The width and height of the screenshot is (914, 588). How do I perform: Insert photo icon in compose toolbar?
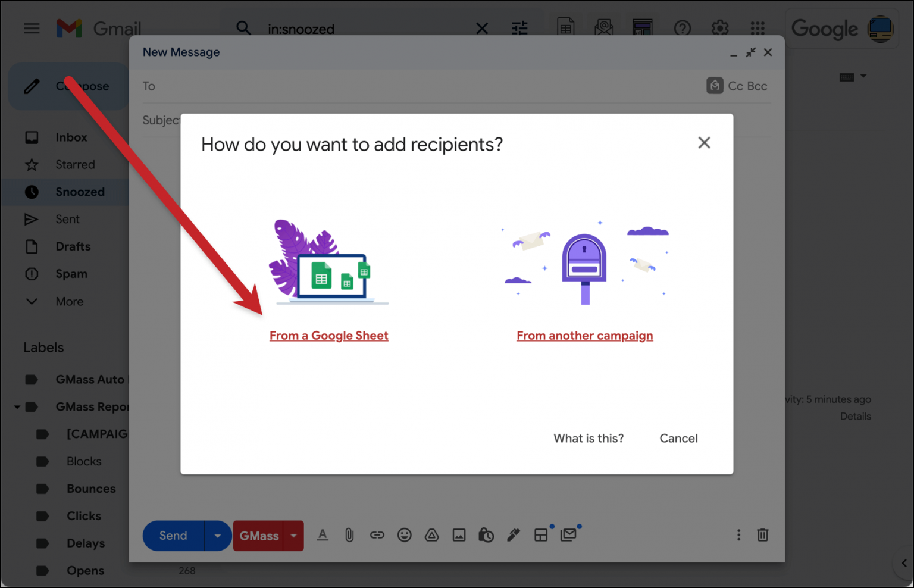click(459, 535)
